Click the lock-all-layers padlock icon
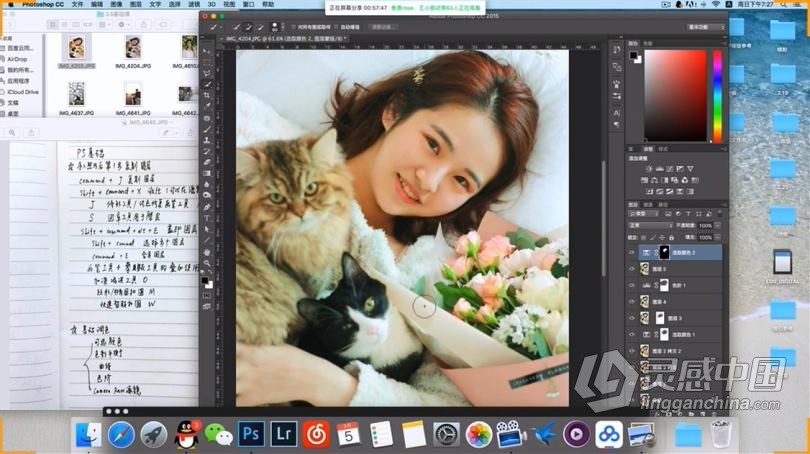The height and width of the screenshot is (454, 810). (672, 238)
